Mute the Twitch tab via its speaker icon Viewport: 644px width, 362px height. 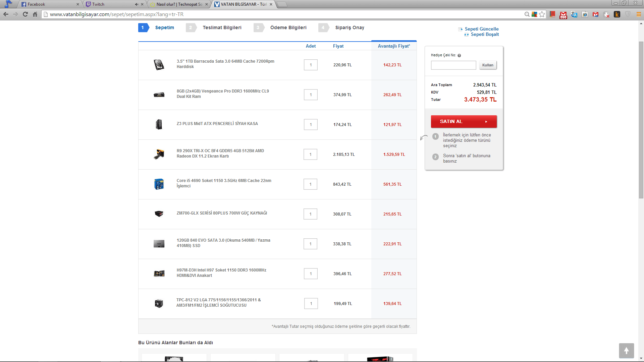point(137,4)
